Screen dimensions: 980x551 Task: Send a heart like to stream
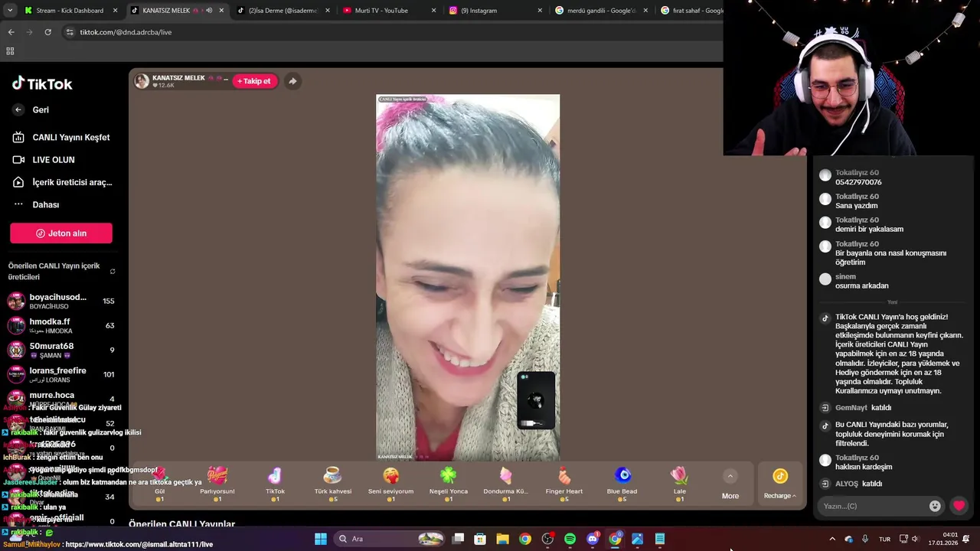(x=959, y=506)
